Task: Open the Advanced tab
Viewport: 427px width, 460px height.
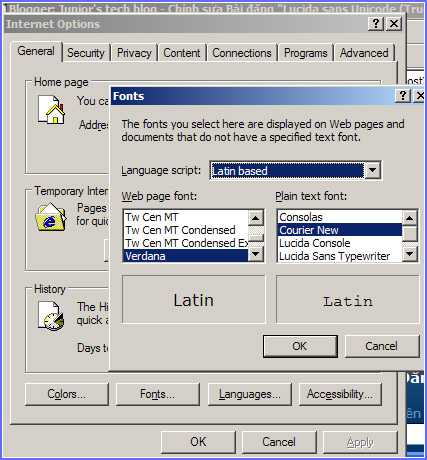Action: (x=364, y=53)
